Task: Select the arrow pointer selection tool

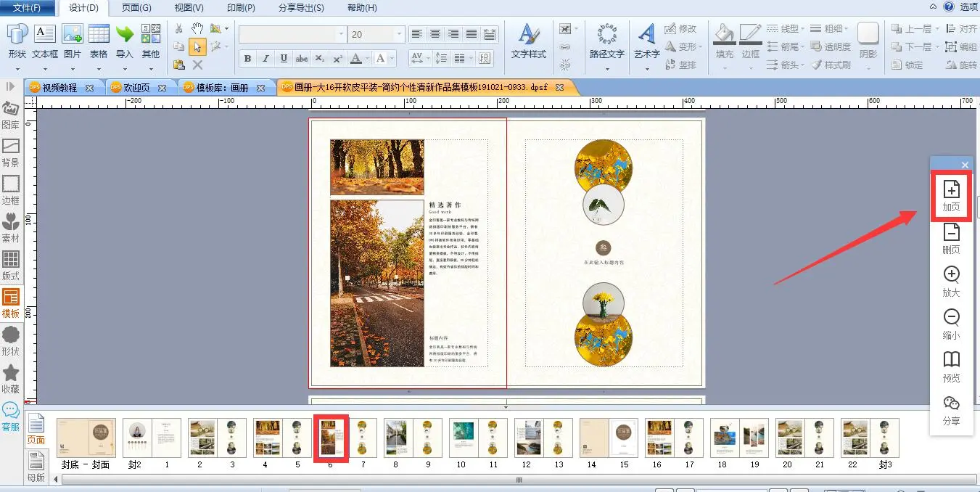Action: point(197,46)
